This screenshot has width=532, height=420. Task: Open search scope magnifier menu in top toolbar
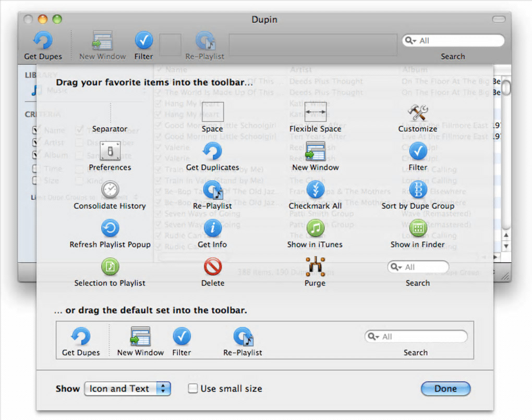click(410, 41)
